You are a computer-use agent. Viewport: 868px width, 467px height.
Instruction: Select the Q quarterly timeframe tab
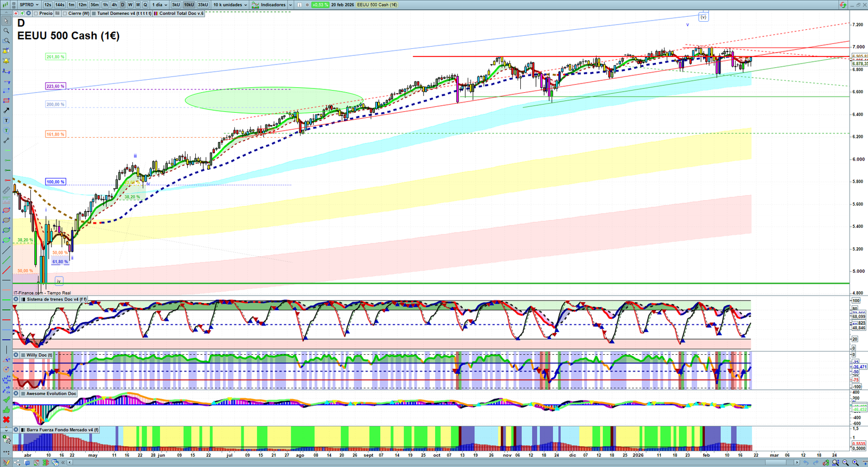[145, 4]
